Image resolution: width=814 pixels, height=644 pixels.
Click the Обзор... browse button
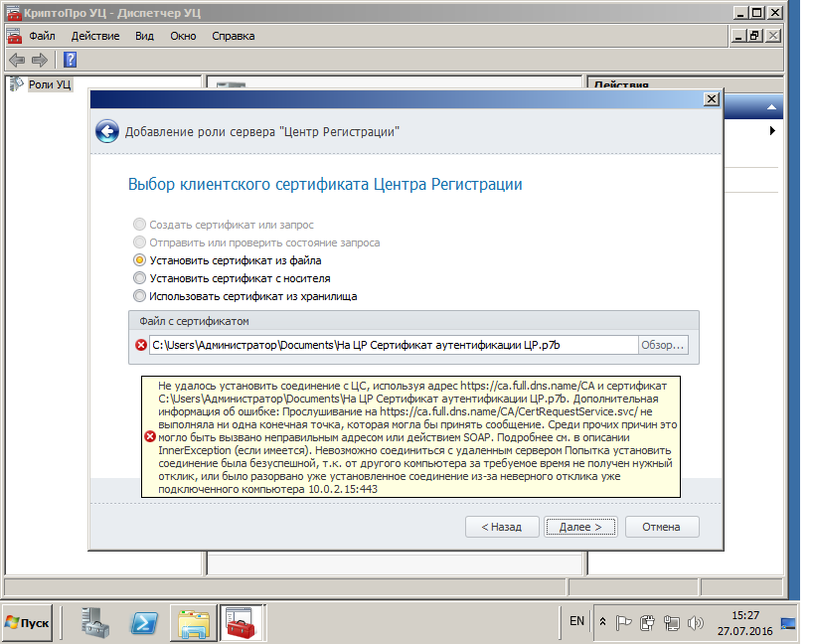tap(663, 345)
